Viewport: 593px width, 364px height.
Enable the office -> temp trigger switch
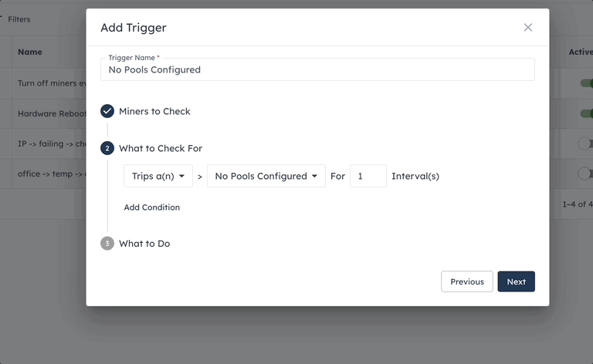click(585, 174)
